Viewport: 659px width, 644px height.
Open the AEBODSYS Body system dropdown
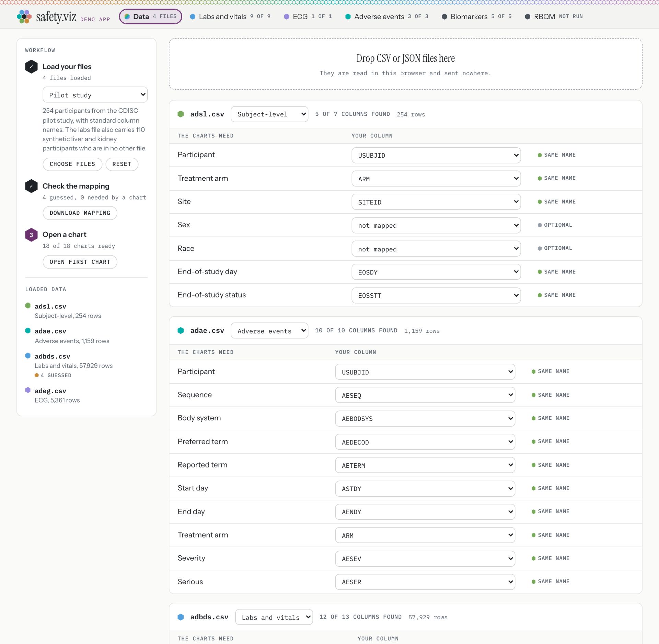pyautogui.click(x=425, y=418)
